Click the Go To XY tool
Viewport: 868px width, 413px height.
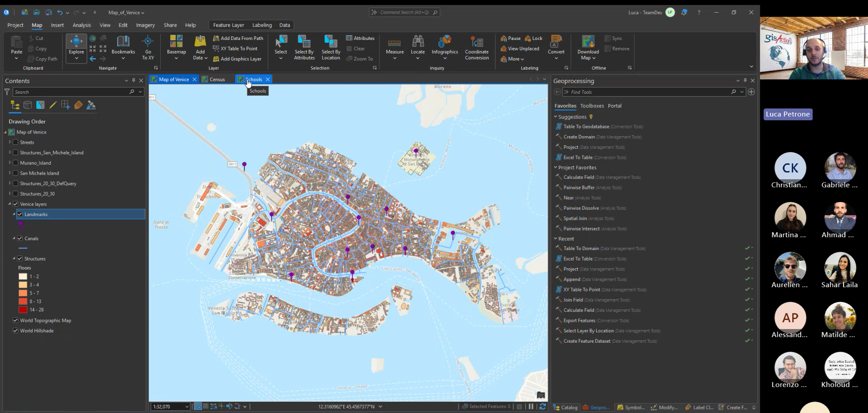(x=148, y=47)
